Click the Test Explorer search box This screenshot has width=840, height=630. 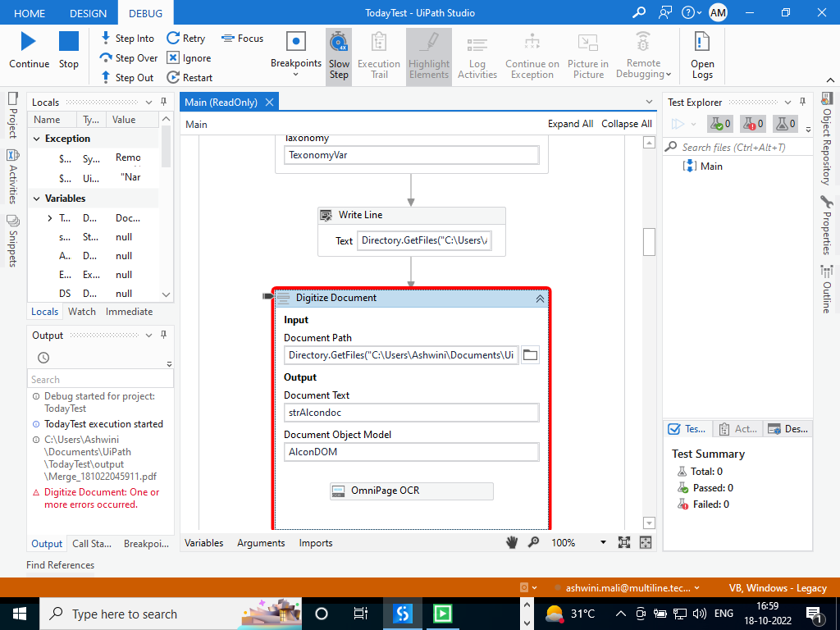point(737,148)
